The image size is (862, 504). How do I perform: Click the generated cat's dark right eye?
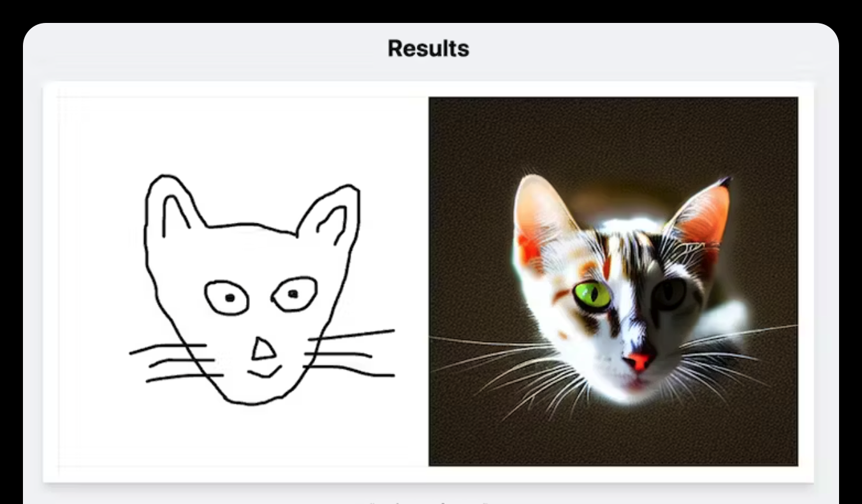(669, 294)
